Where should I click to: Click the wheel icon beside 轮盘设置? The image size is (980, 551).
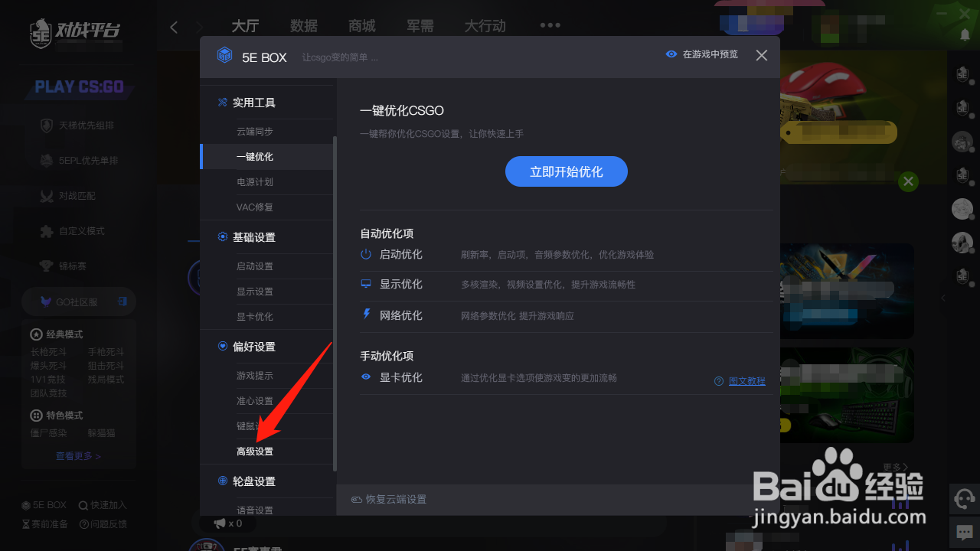click(x=222, y=481)
